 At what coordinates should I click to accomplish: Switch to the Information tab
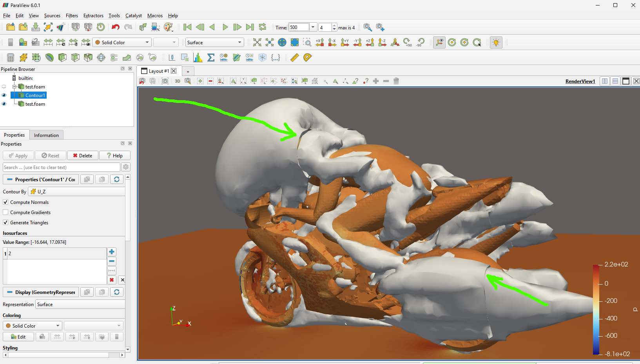[x=46, y=135]
